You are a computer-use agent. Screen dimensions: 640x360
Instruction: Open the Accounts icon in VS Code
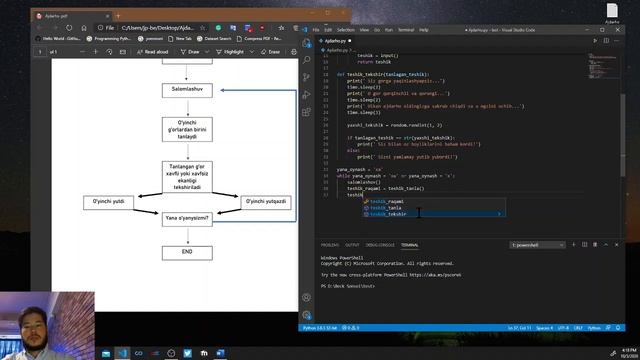click(307, 298)
